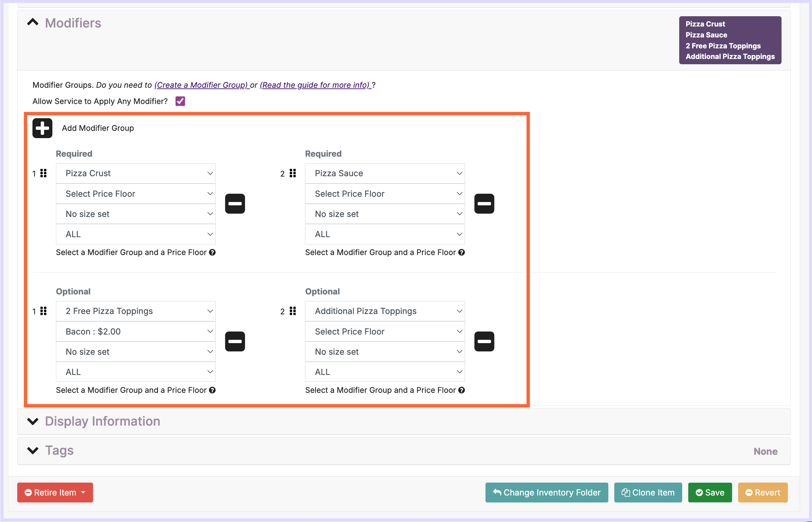The image size is (812, 522).
Task: Remove the Pizza Crust modifier with its minus icon
Action: coord(235,204)
